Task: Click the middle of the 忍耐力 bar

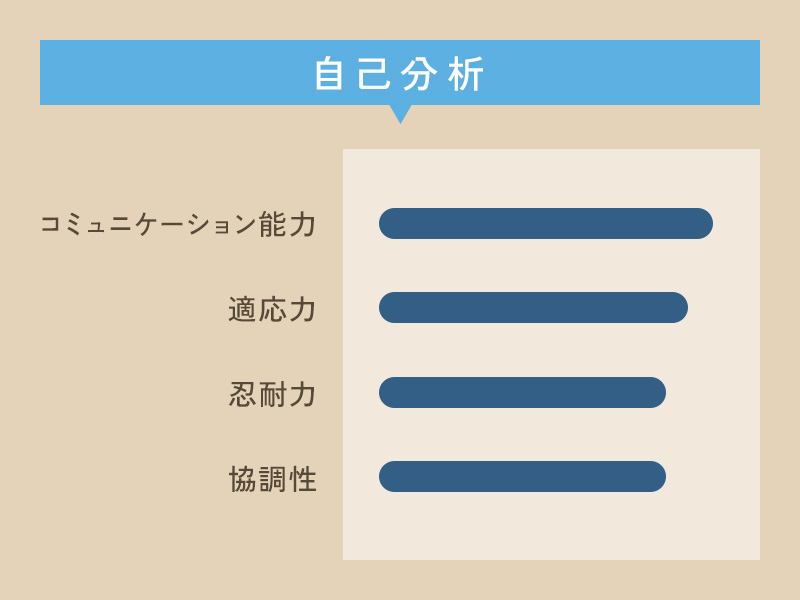Action: (522, 392)
